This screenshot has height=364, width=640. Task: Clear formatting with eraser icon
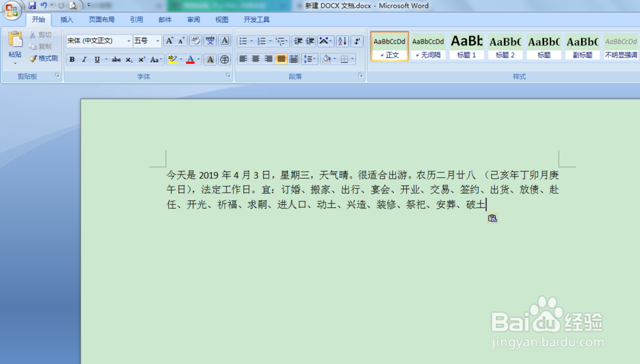coord(195,40)
